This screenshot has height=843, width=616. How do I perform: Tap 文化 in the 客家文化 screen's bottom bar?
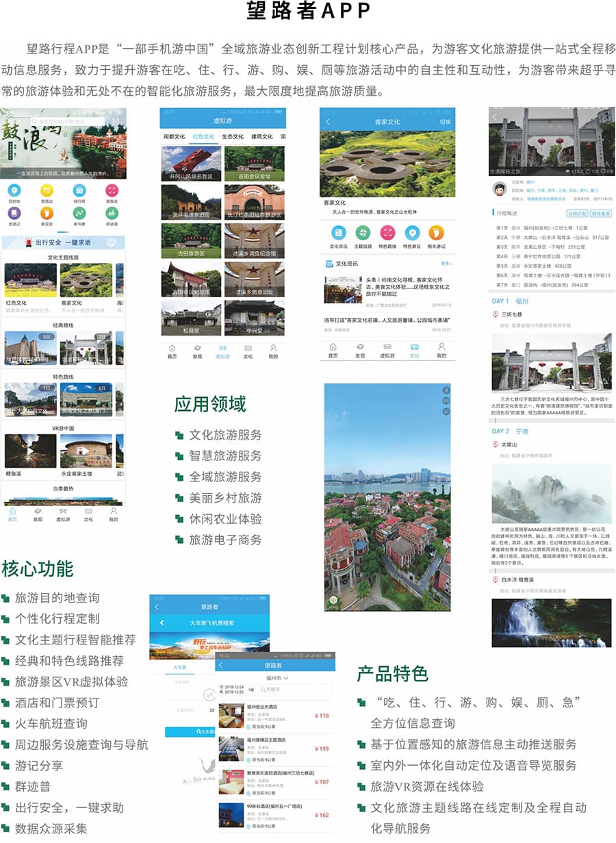click(414, 351)
